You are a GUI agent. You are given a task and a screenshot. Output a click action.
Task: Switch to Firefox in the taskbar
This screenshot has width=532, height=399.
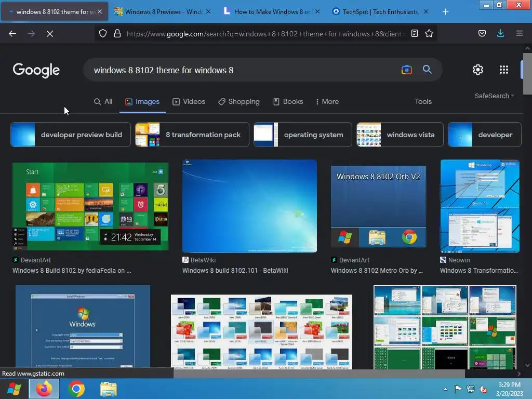pyautogui.click(x=44, y=389)
